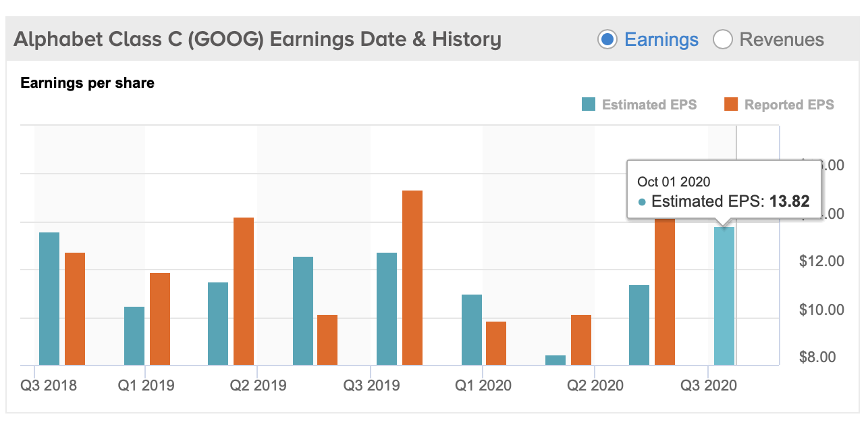Click the Earnings label text
868x427 pixels.
[661, 40]
